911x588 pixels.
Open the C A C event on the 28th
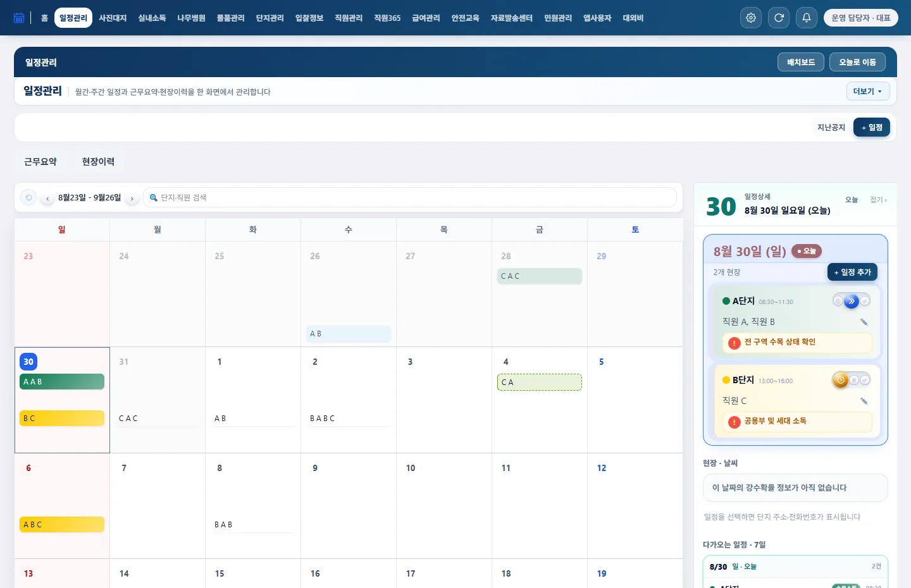pyautogui.click(x=540, y=276)
